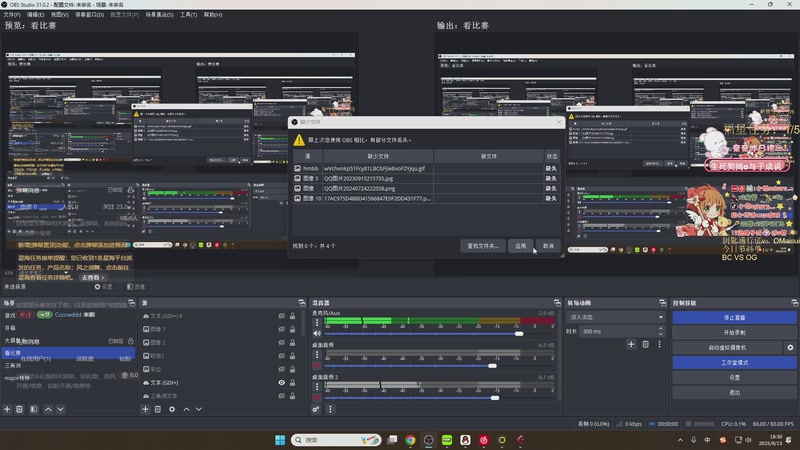
Task: Open 视图(V) menu
Action: tap(59, 15)
